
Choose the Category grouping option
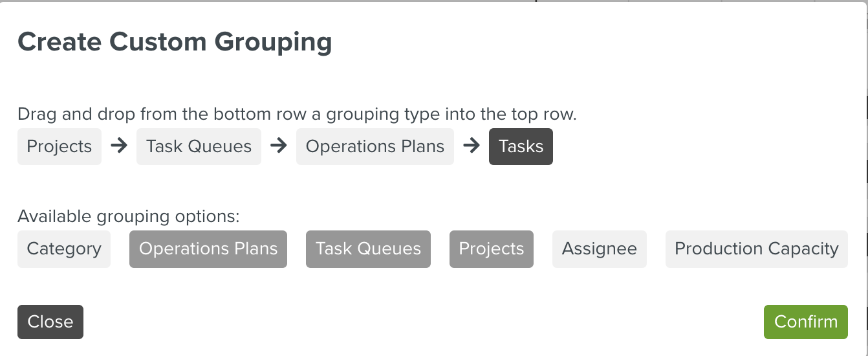(64, 249)
